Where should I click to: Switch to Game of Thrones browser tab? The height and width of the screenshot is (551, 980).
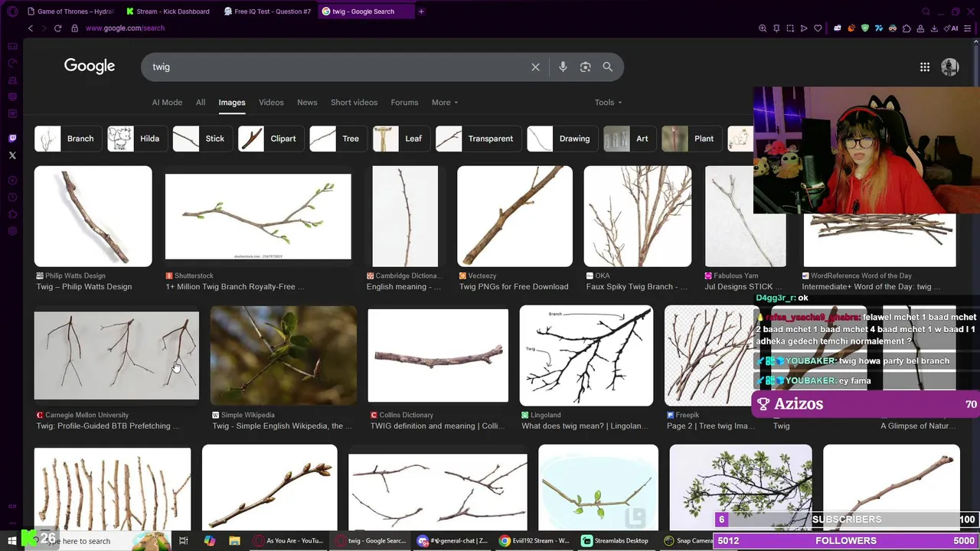tap(70, 11)
